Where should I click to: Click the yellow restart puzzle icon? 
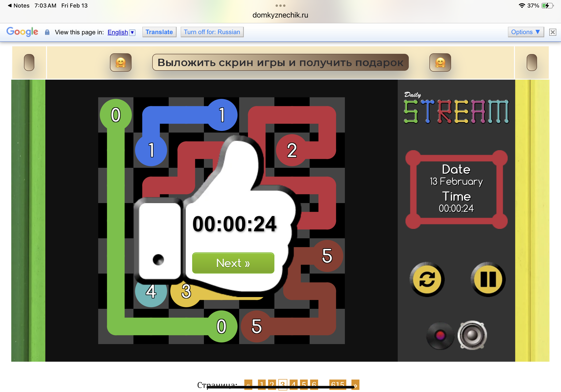(427, 279)
